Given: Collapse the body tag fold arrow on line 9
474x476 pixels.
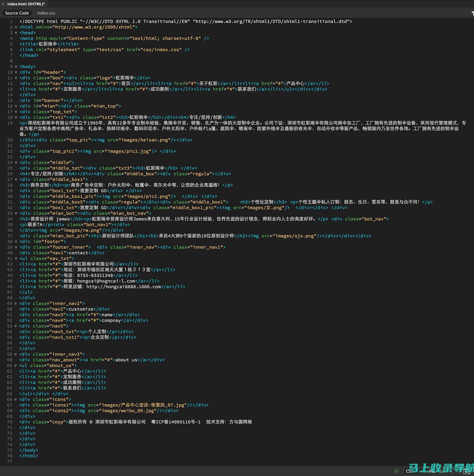Looking at the screenshot, I should coord(16,67).
